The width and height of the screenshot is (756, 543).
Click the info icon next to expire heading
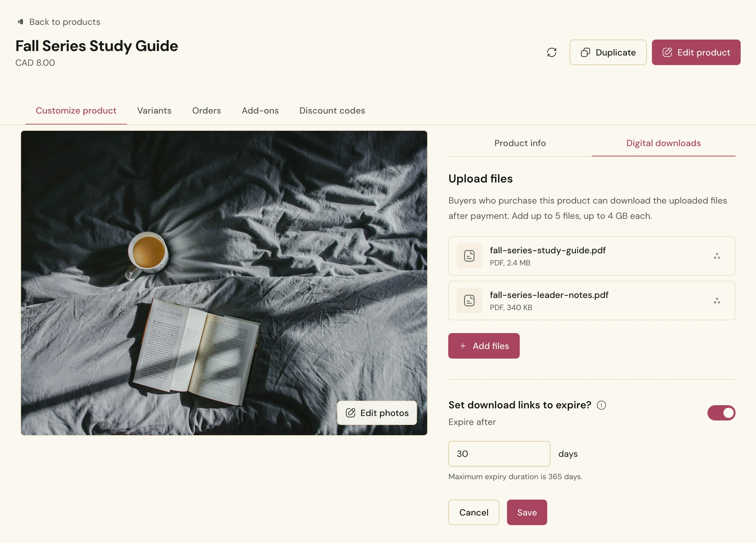601,405
